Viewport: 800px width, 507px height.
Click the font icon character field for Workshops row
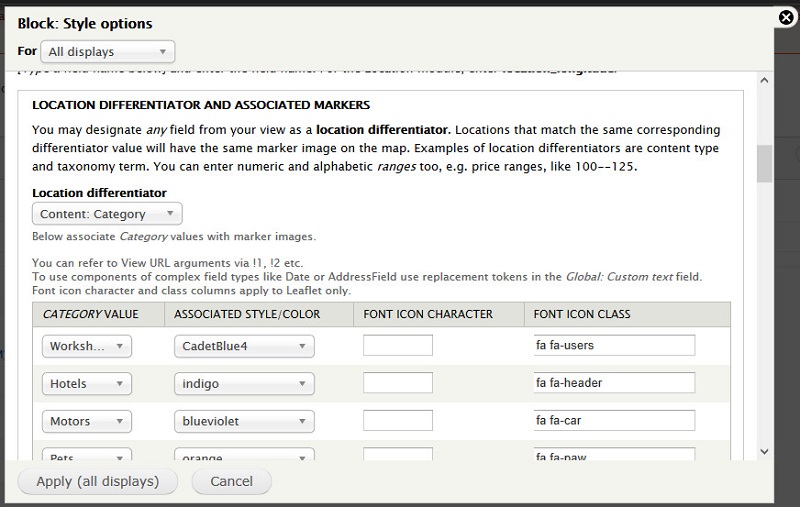398,345
